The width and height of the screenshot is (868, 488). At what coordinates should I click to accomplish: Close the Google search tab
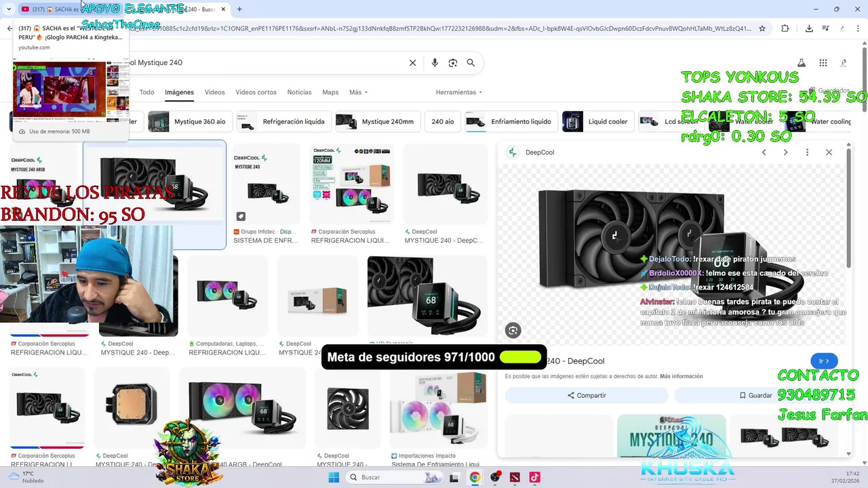pyautogui.click(x=224, y=9)
